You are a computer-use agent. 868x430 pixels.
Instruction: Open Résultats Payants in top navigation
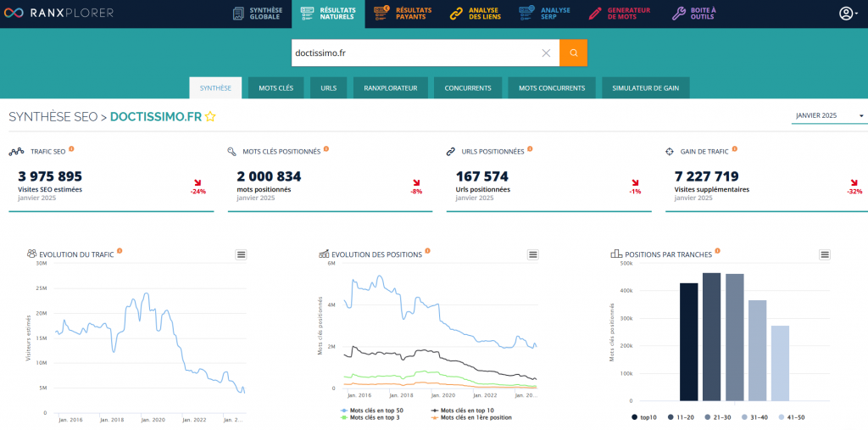403,14
